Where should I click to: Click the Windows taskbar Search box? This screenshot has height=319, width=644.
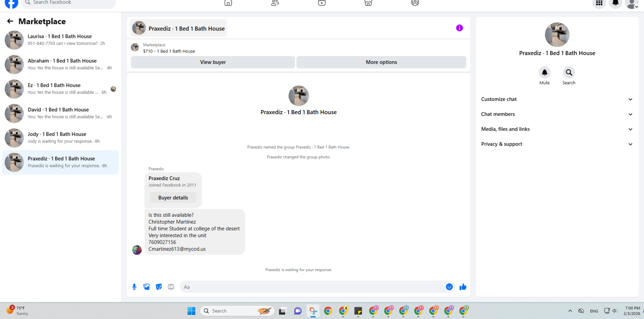pyautogui.click(x=237, y=311)
